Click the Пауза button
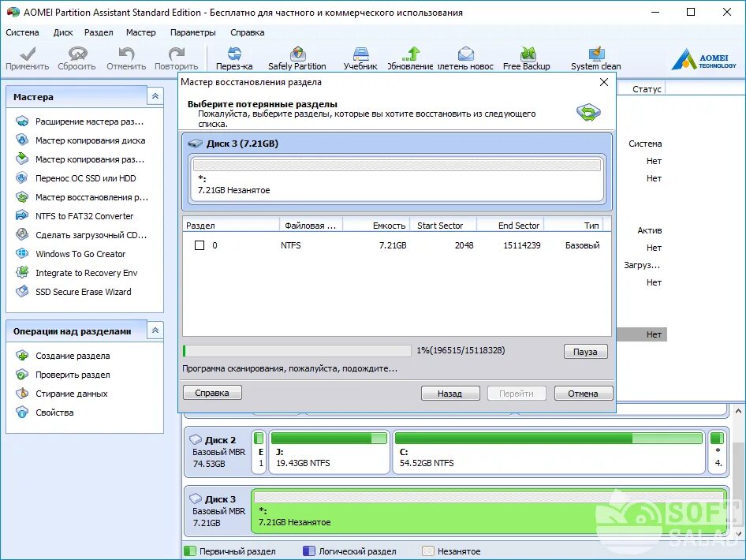 pyautogui.click(x=585, y=352)
